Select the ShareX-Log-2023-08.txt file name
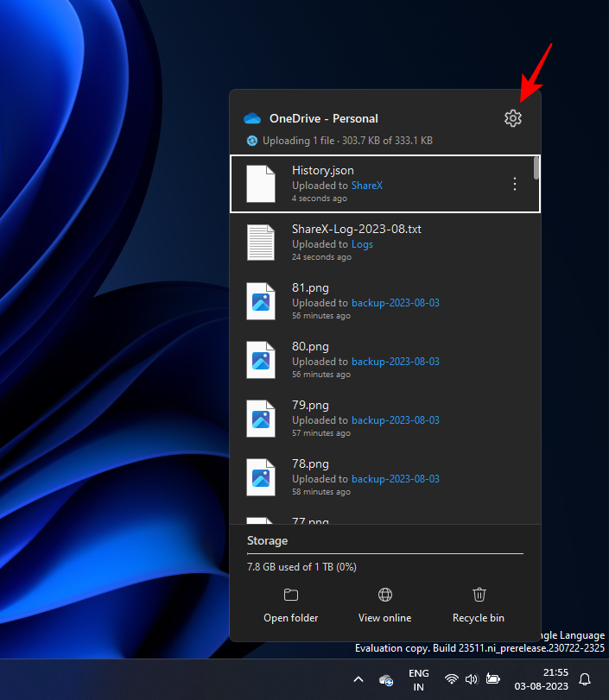The width and height of the screenshot is (609, 700). coord(357,229)
